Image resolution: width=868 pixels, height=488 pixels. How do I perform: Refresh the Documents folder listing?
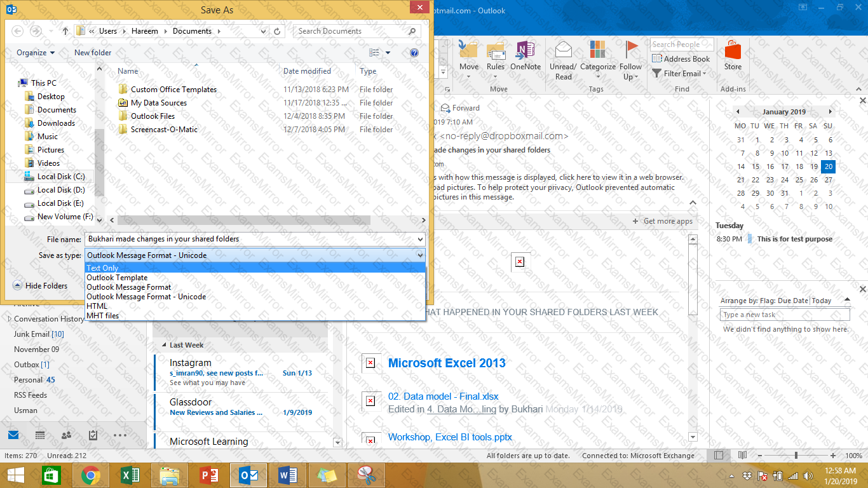pos(277,31)
